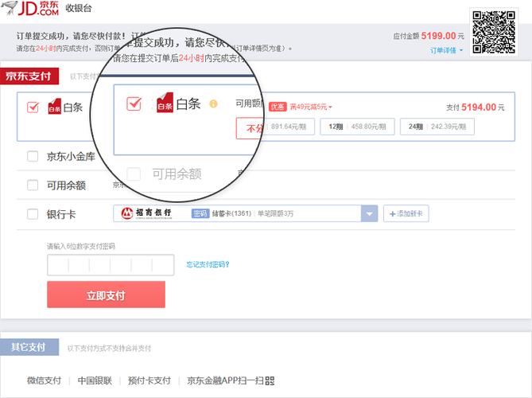Click the QR code image
This screenshot has width=532, height=398.
(x=494, y=33)
